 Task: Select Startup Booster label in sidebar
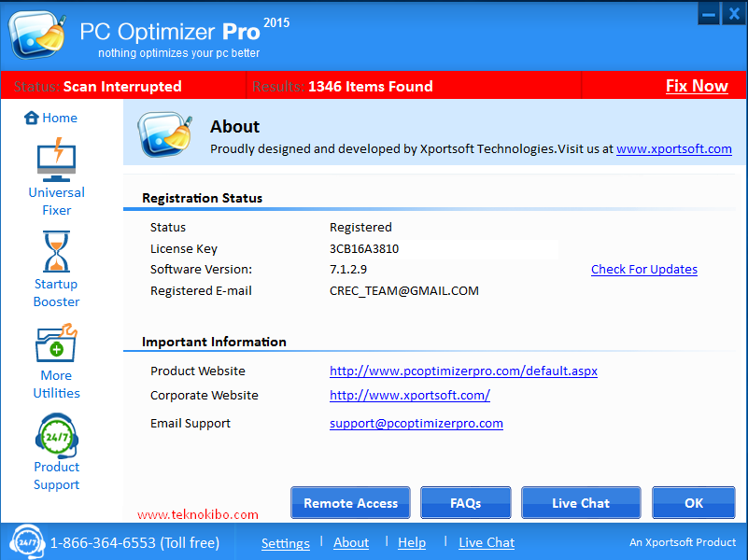coord(56,293)
